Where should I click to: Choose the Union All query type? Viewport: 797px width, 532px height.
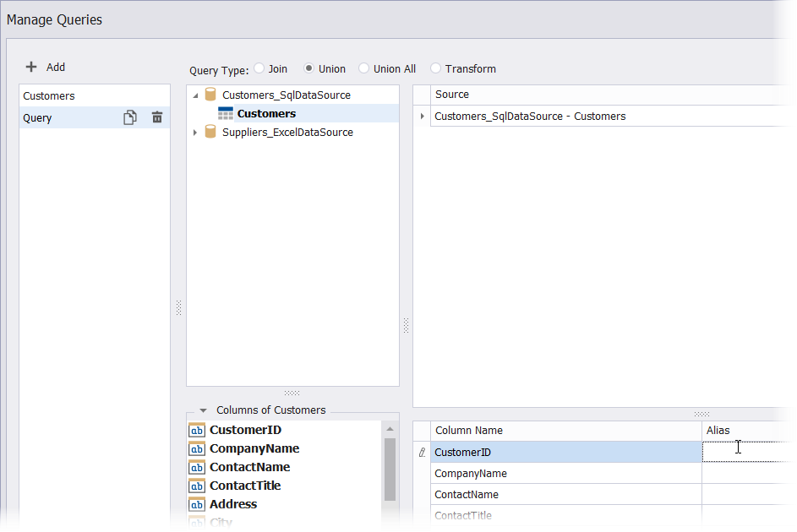click(x=364, y=69)
